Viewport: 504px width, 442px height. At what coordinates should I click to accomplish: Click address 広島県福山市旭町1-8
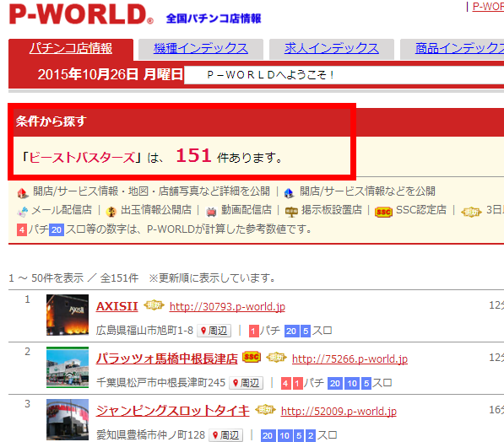144,330
